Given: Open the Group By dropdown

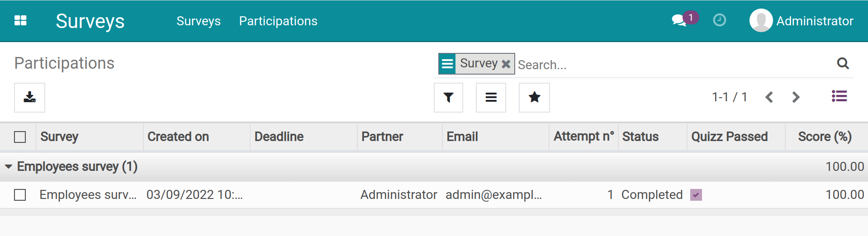Looking at the screenshot, I should click(x=491, y=97).
